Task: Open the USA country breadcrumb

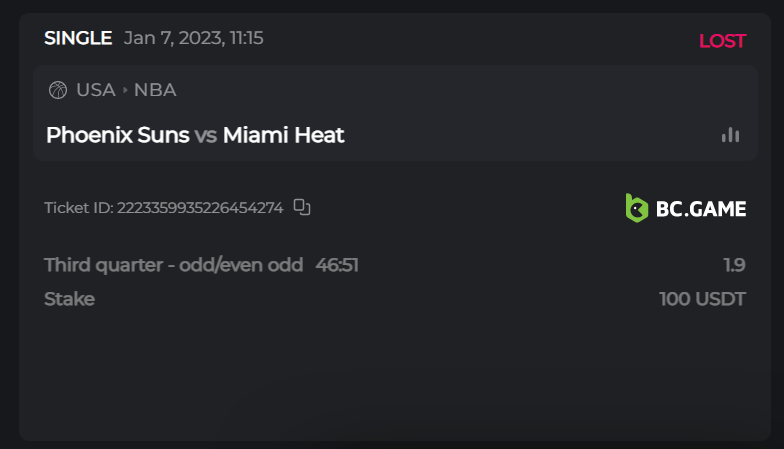Action: pos(96,90)
